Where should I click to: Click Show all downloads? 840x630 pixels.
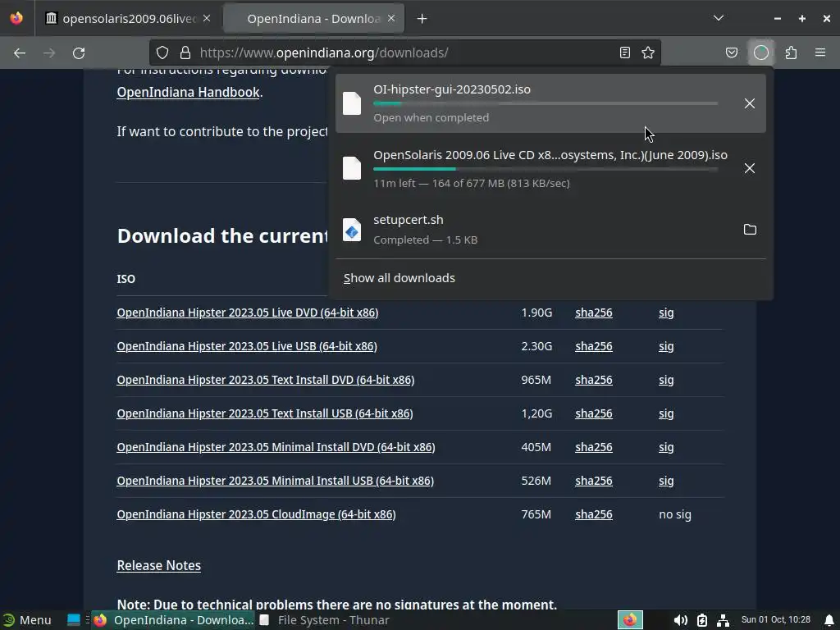(399, 278)
